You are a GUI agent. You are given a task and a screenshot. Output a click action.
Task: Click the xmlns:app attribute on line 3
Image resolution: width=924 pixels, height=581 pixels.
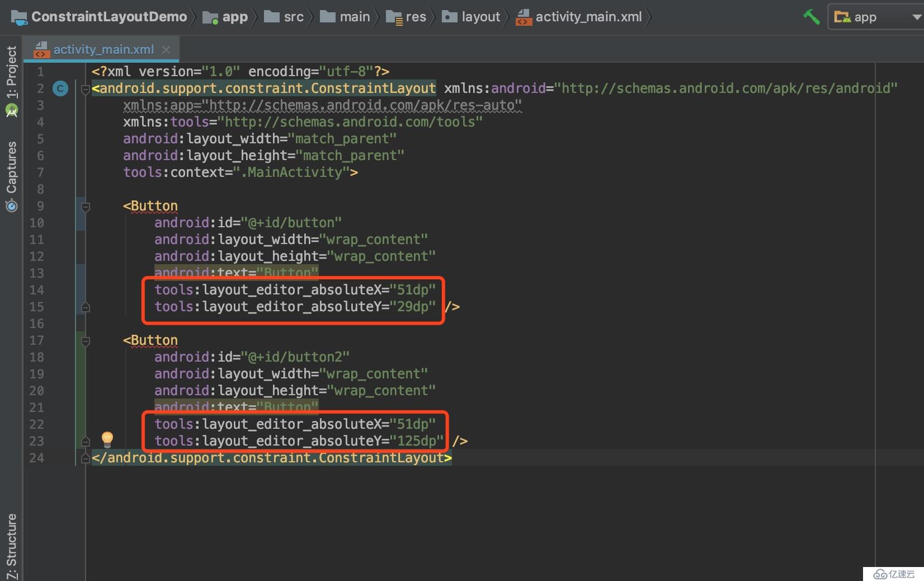point(322,105)
